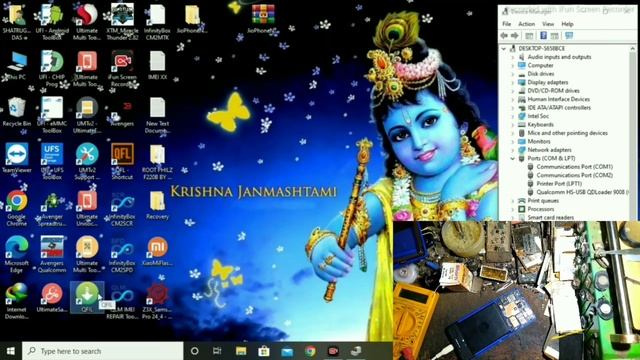
Task: Launch Avenger Spreadtrum tool shortcut
Action: tap(52, 208)
